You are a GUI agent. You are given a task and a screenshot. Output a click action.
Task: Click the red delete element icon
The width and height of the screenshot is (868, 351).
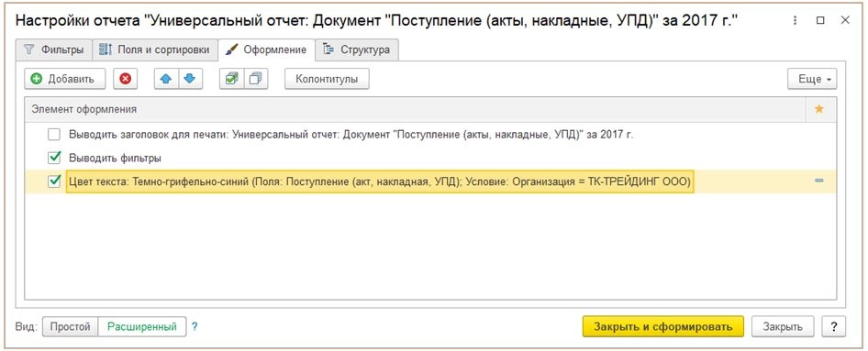click(x=125, y=79)
